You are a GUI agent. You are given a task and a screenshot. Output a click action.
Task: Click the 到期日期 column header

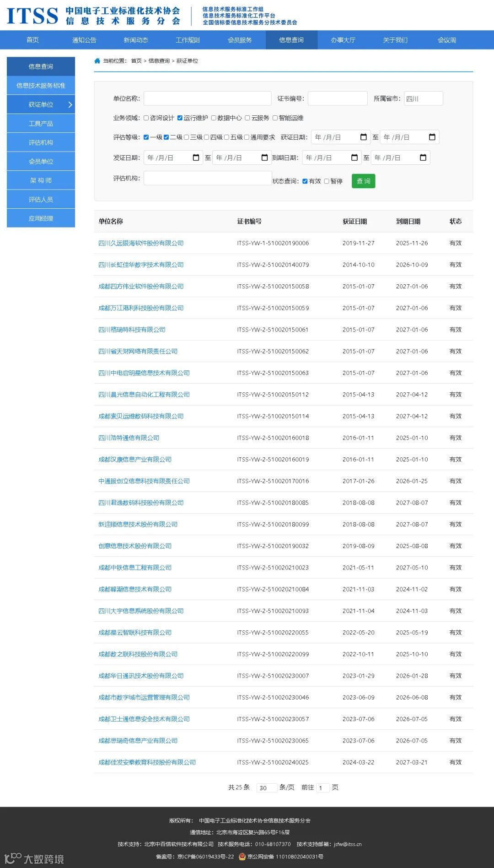tap(408, 222)
